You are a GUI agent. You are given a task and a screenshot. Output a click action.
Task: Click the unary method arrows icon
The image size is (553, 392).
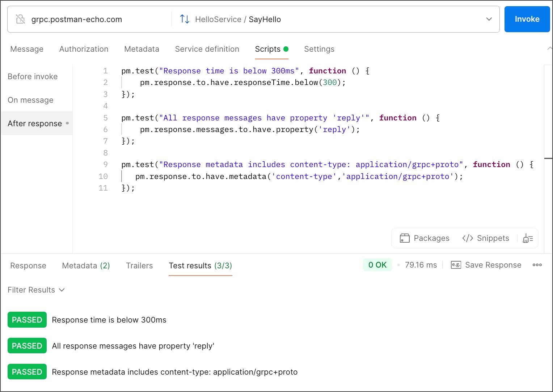(x=185, y=19)
